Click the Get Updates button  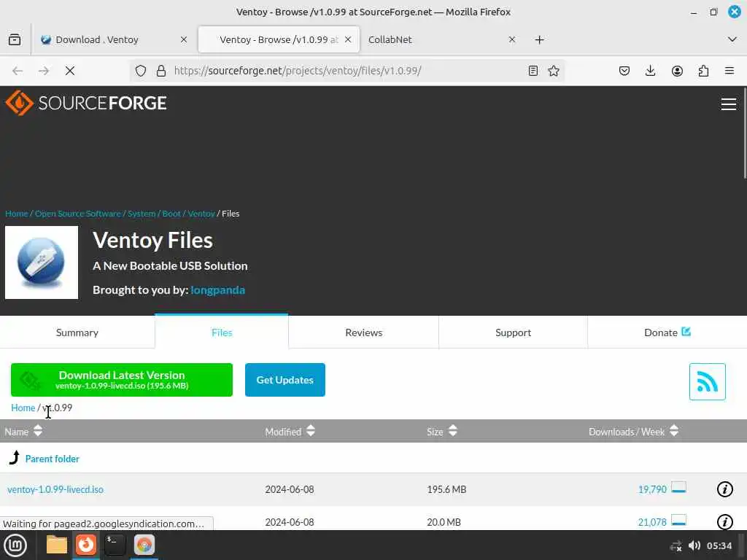click(x=285, y=379)
